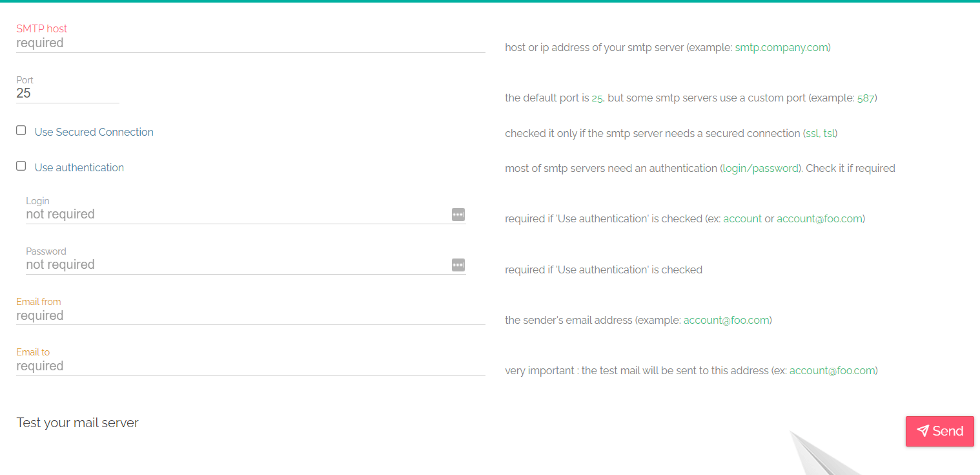Click the Email to input field
980x475 pixels.
[194, 366]
